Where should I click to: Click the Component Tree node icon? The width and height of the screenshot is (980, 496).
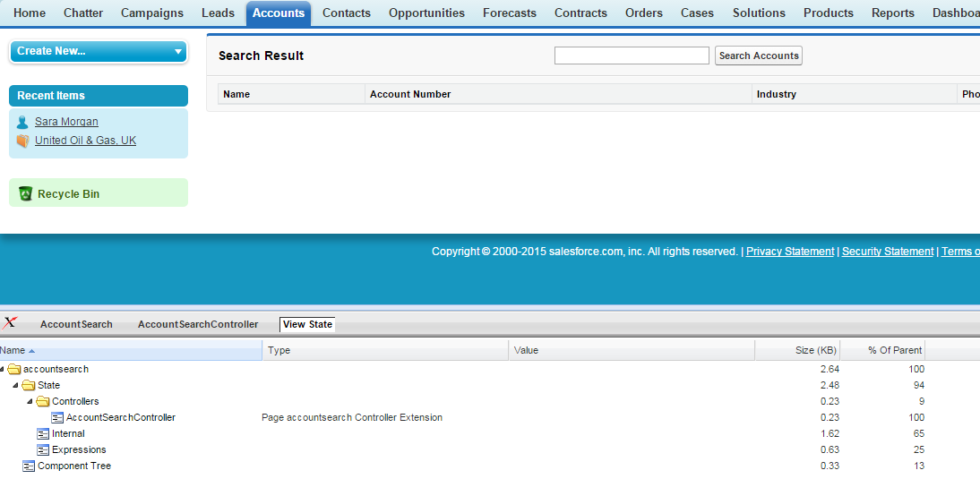click(x=29, y=466)
